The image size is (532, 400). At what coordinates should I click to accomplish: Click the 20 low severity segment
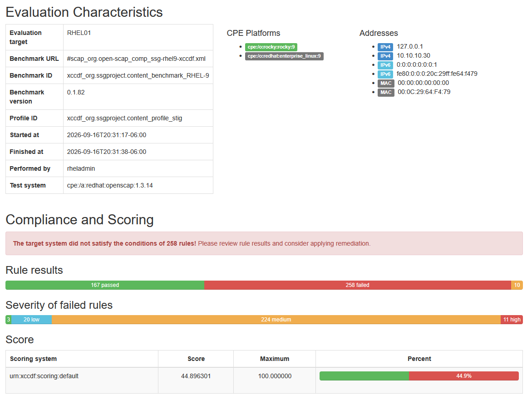pyautogui.click(x=32, y=320)
